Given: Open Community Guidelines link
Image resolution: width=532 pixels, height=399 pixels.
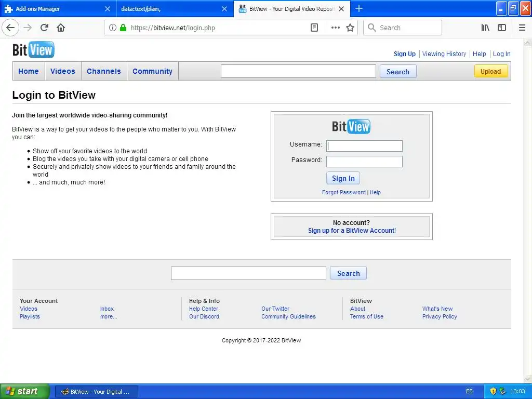Looking at the screenshot, I should click(x=288, y=316).
